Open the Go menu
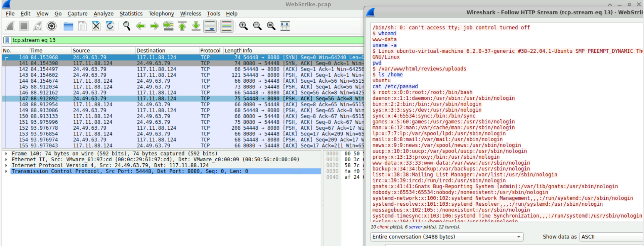Viewport: 644px width, 246px height. [58, 13]
